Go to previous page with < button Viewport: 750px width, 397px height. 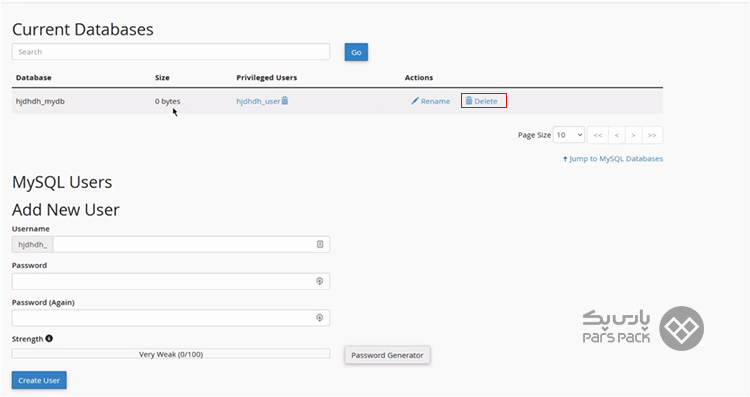(617, 135)
